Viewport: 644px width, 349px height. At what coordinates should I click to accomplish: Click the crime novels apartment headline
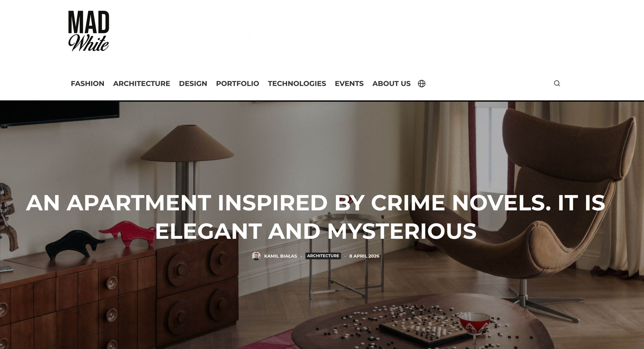click(x=315, y=217)
